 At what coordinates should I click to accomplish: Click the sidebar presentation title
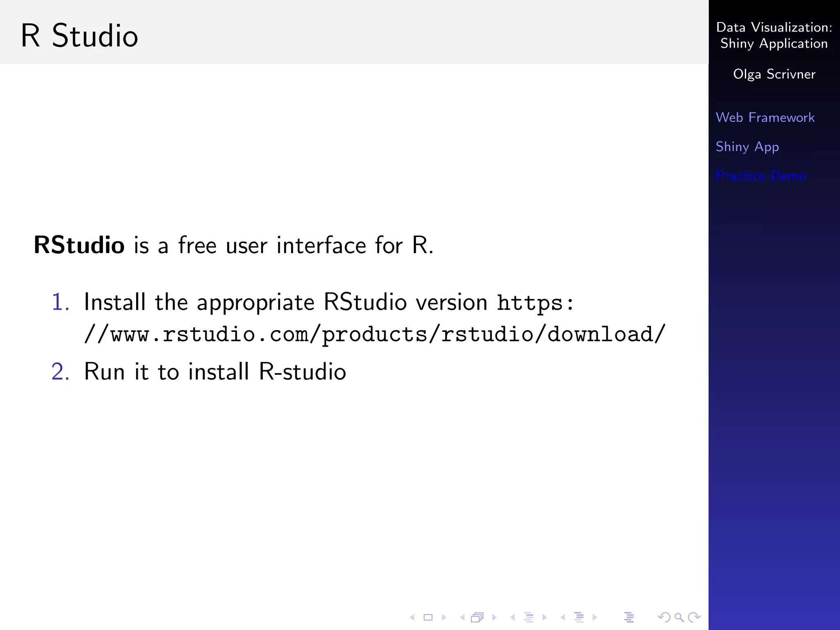coord(774,35)
